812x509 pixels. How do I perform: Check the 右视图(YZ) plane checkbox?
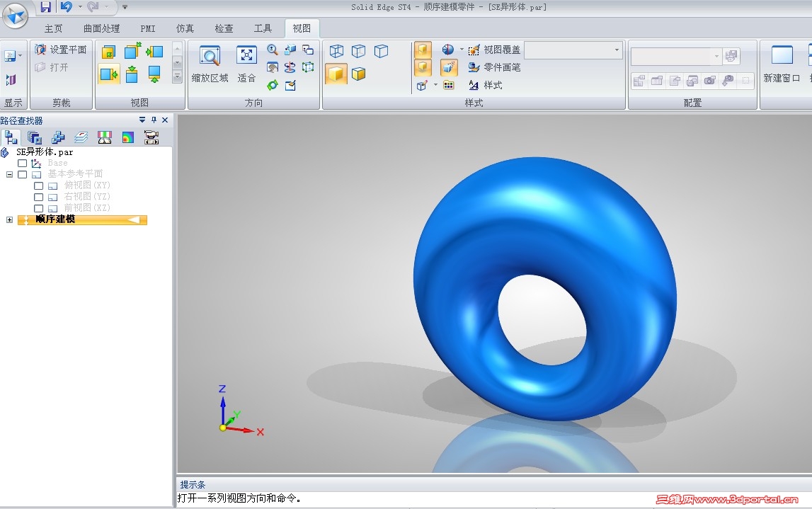[x=38, y=197]
